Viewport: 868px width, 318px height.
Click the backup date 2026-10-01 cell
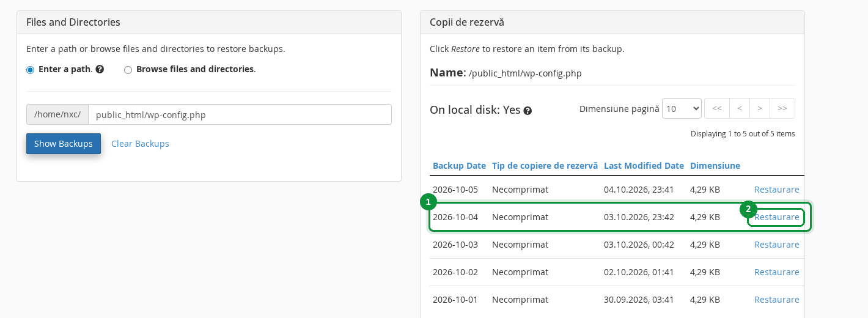click(455, 300)
